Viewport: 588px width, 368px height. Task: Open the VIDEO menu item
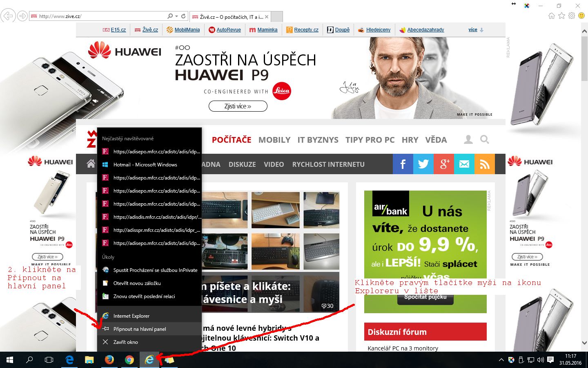click(274, 164)
